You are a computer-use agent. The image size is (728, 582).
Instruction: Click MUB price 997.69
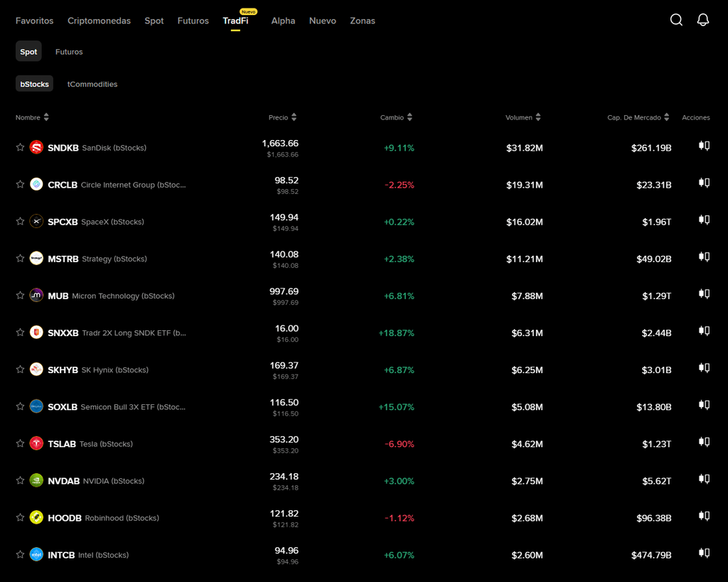(284, 291)
